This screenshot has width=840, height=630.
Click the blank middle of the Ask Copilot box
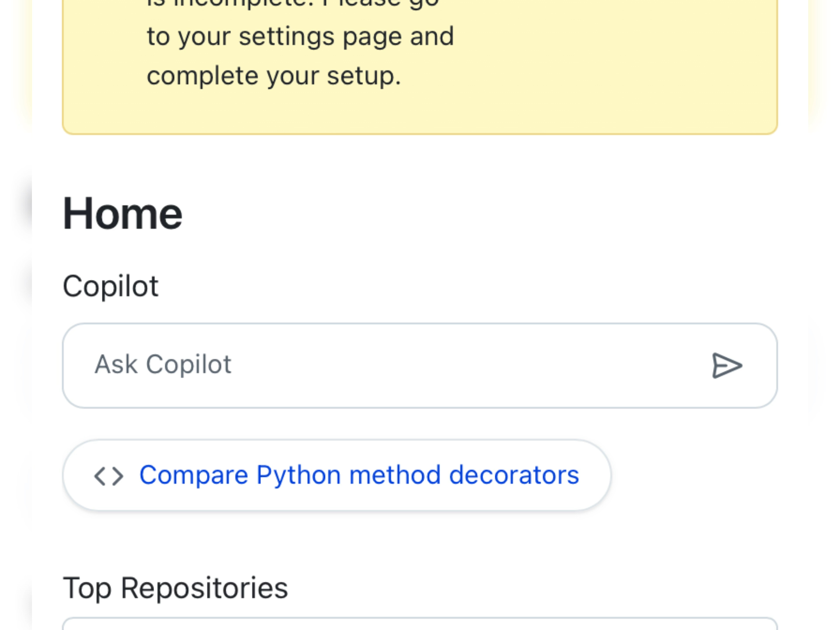pyautogui.click(x=468, y=365)
